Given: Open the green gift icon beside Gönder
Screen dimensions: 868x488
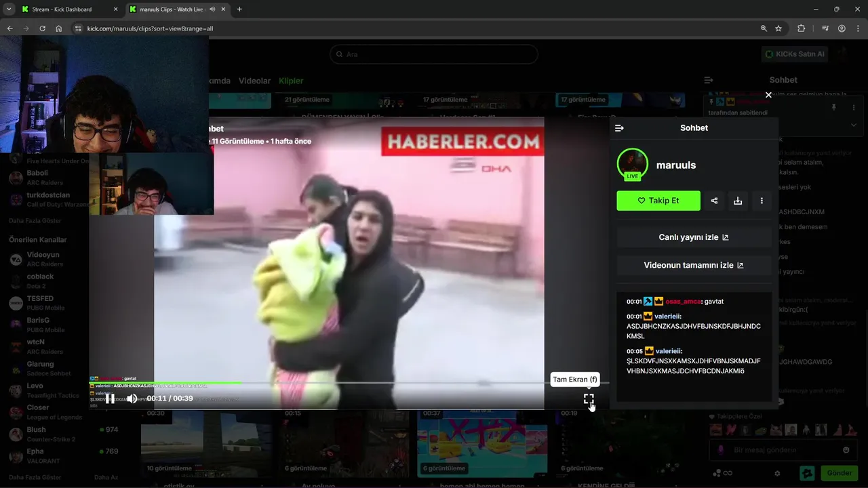Looking at the screenshot, I should [807, 473].
